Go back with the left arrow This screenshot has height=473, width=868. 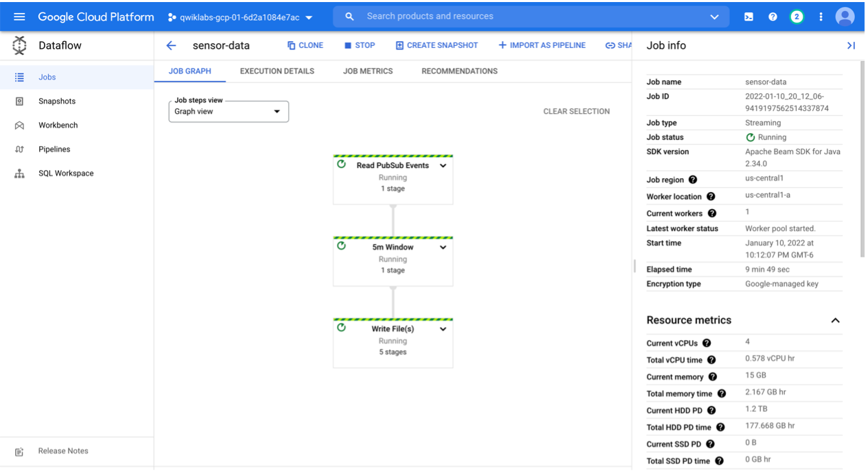pyautogui.click(x=172, y=45)
